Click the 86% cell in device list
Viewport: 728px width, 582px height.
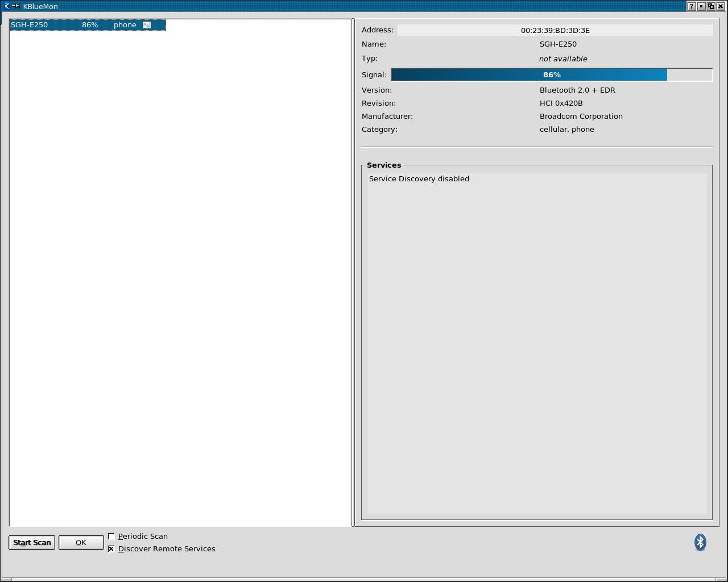pyautogui.click(x=90, y=25)
